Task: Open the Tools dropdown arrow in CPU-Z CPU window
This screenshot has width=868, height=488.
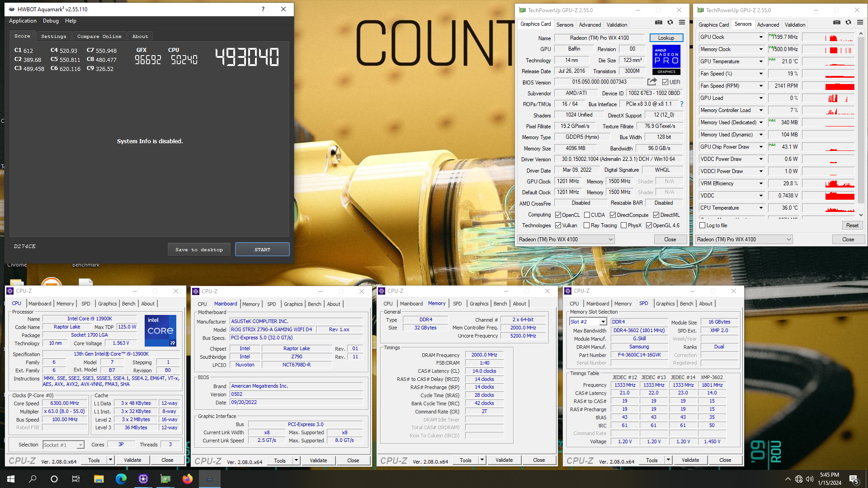Action: pos(110,460)
